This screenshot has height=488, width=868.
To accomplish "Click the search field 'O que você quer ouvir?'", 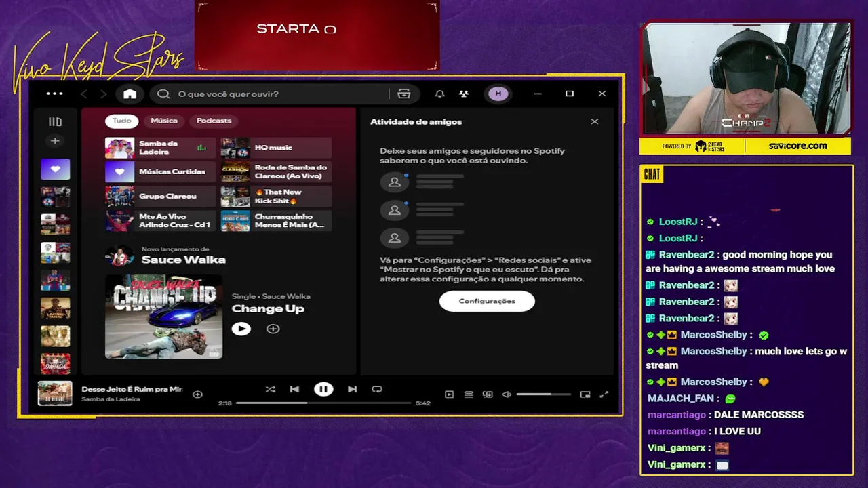I will [271, 94].
